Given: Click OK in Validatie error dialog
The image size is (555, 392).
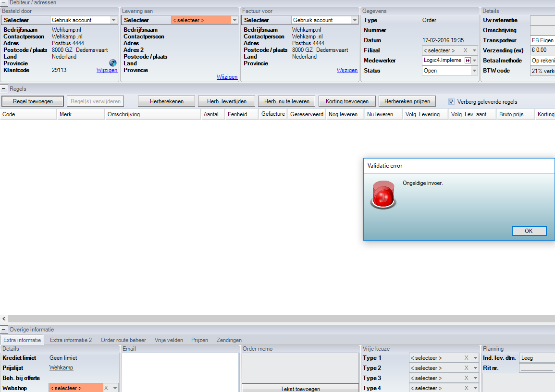Looking at the screenshot, I should (x=529, y=231).
